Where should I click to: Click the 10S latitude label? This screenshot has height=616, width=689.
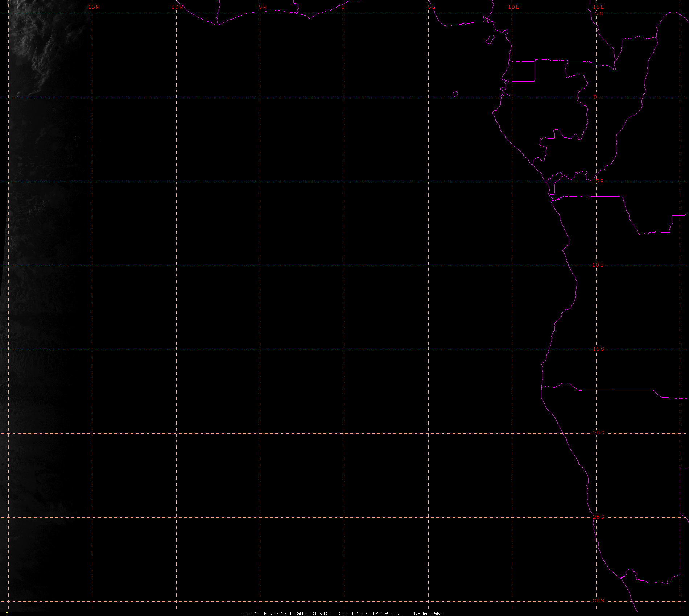[x=598, y=265]
